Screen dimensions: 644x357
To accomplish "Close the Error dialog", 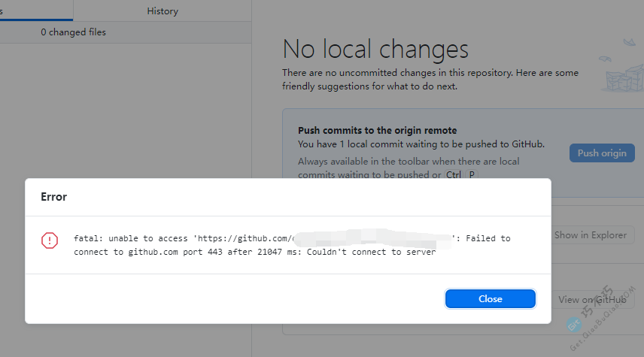I will 490,298.
